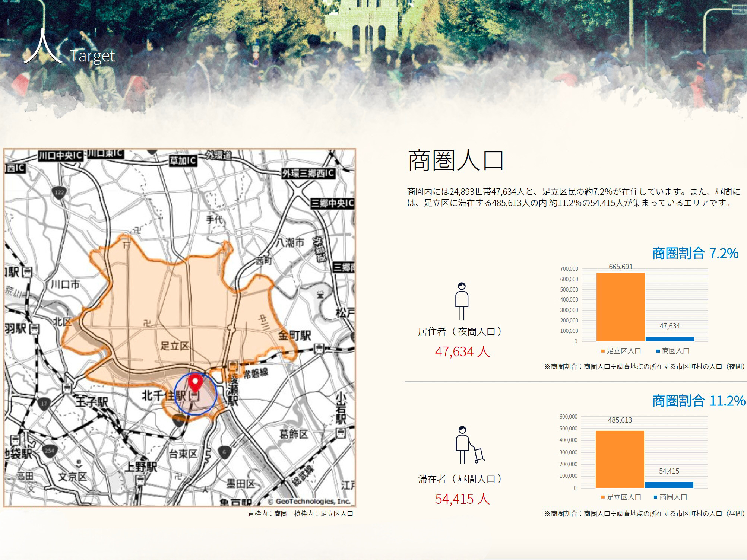Click the 商圏人口 heading
This screenshot has height=560, width=747.
pos(456,161)
